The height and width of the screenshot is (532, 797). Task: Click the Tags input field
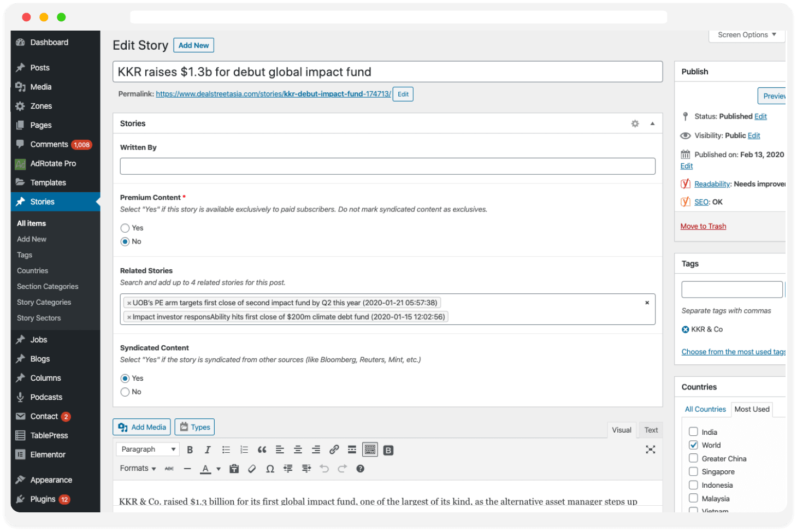click(x=732, y=289)
